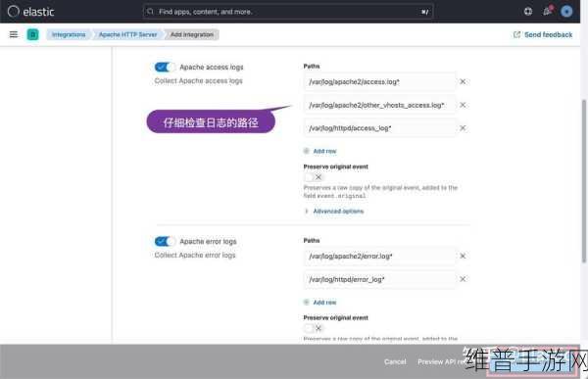The width and height of the screenshot is (588, 379).
Task: Open the hamburger navigation menu
Action: pyautogui.click(x=14, y=34)
